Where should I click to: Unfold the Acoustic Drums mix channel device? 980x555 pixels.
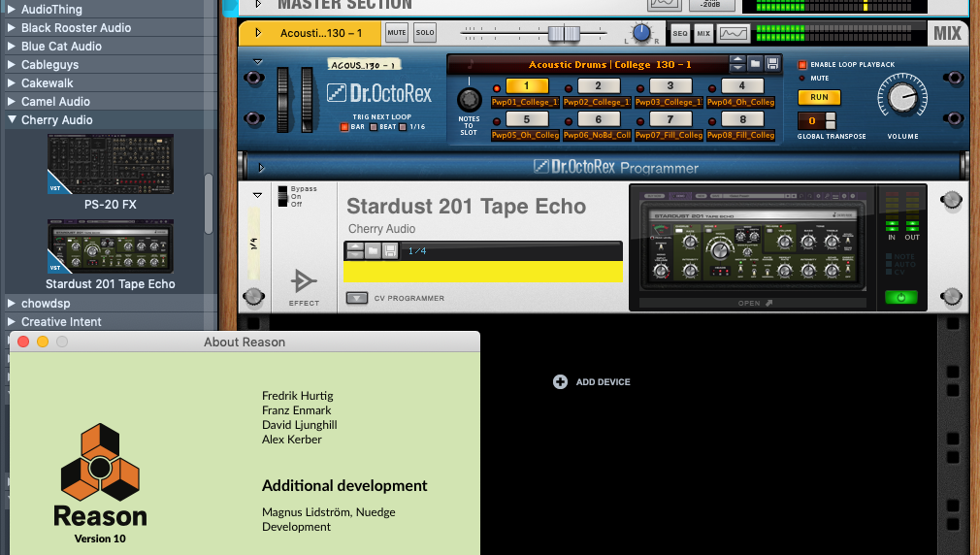258,32
